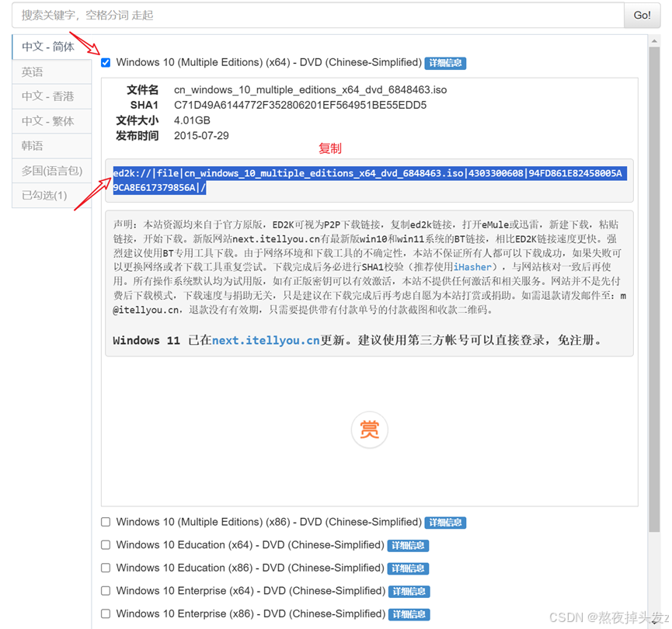The width and height of the screenshot is (672, 629).
Task: Open the 中文 - 繁体 tab
Action: point(51,121)
